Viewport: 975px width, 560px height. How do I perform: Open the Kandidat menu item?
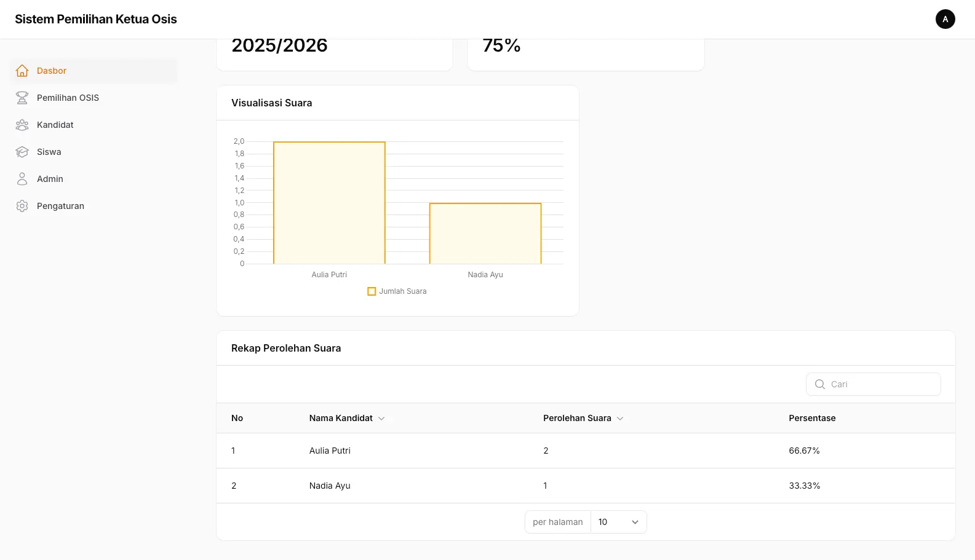[x=94, y=125]
